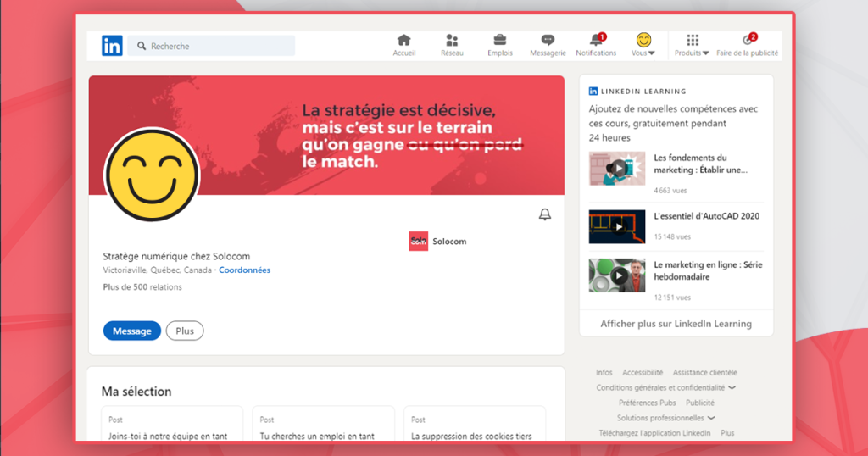
Task: Click the Ma sélection heading
Action: [x=136, y=392]
